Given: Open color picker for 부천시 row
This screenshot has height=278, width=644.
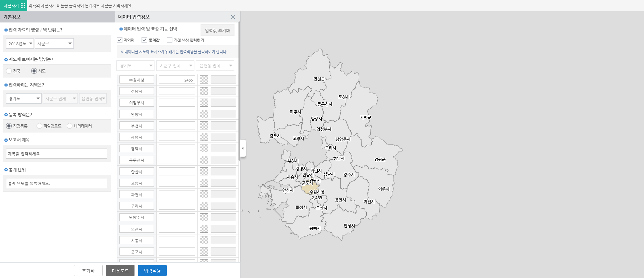Looking at the screenshot, I should [x=204, y=126].
